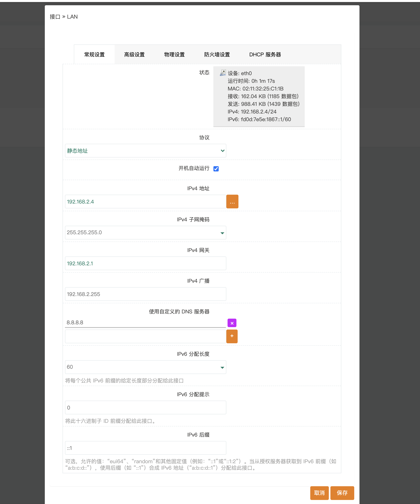Click the 使用自定义的 DNS 服务器 label
The image size is (420, 504).
tap(179, 312)
